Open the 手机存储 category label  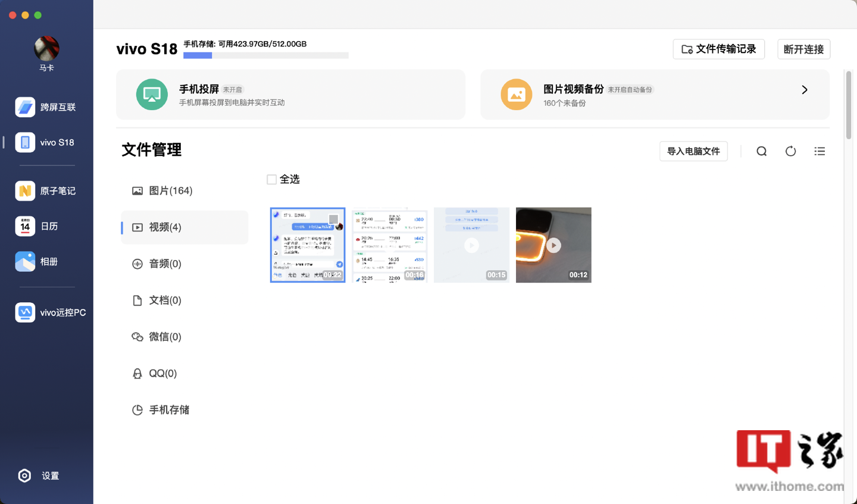pos(169,410)
